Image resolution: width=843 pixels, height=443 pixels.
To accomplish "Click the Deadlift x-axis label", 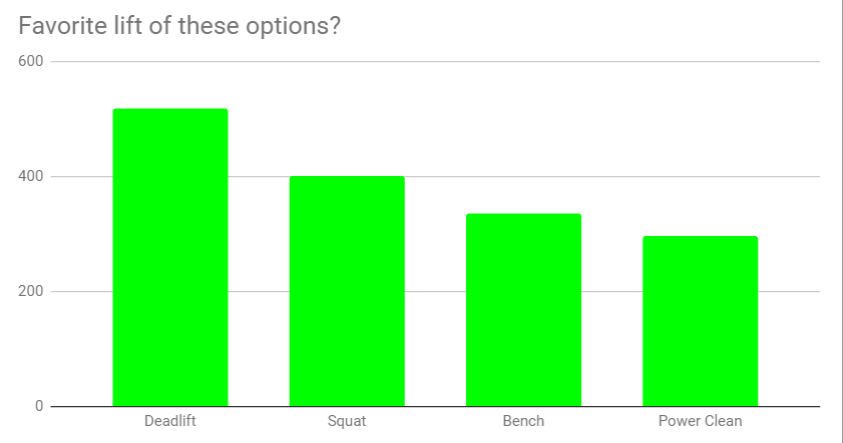I will 170,421.
